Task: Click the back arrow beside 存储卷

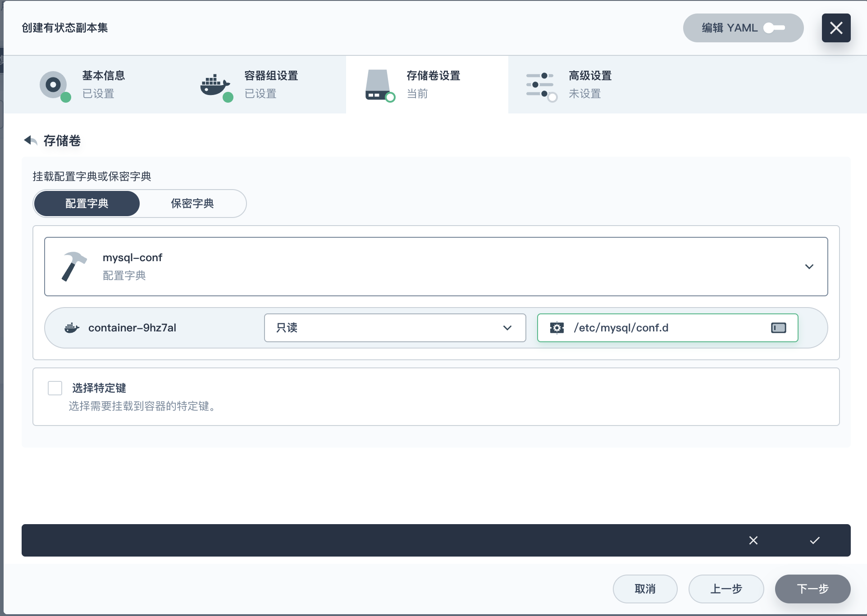Action: [30, 140]
